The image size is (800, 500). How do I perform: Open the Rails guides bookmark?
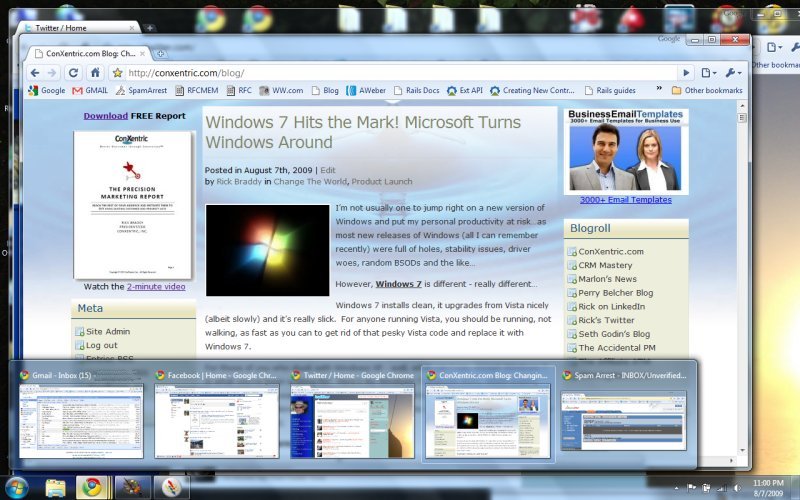point(610,90)
